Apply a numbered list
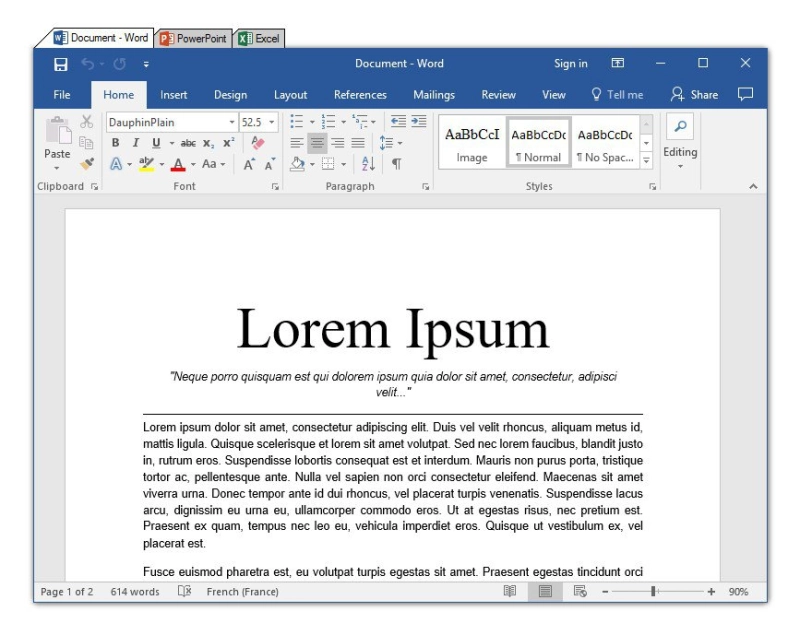 [328, 121]
